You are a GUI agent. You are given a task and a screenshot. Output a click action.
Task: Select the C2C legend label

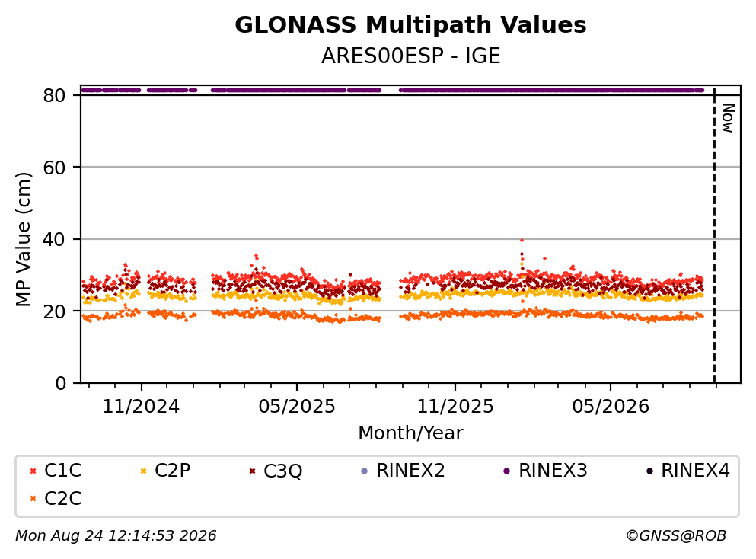62,499
